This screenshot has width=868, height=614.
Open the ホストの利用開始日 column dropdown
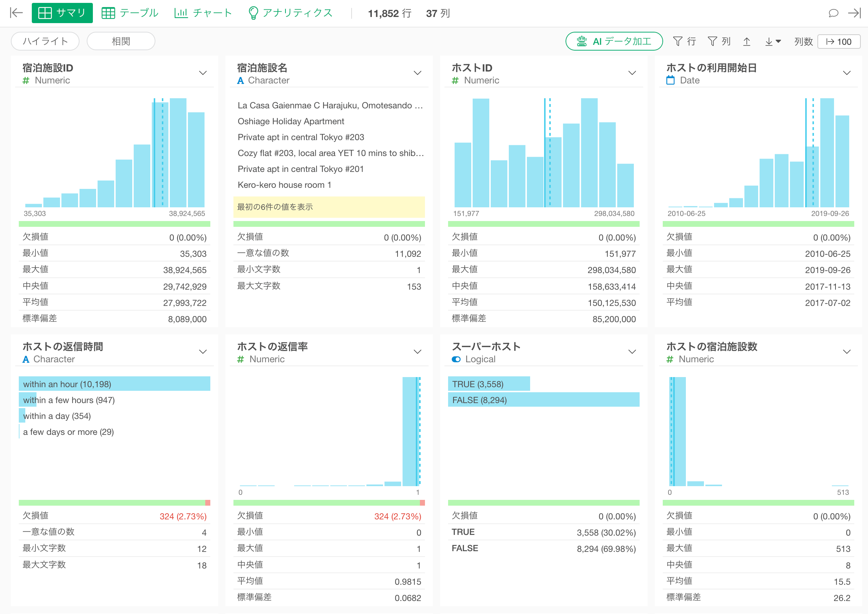point(846,73)
